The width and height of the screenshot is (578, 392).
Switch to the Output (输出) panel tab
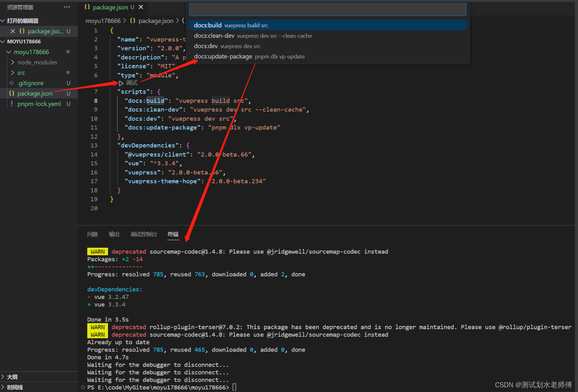click(114, 234)
